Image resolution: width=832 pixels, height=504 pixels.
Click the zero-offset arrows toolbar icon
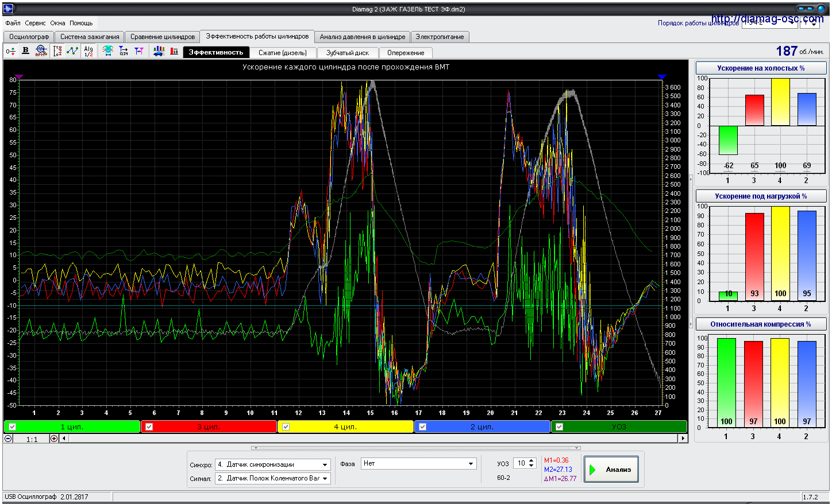[x=10, y=51]
